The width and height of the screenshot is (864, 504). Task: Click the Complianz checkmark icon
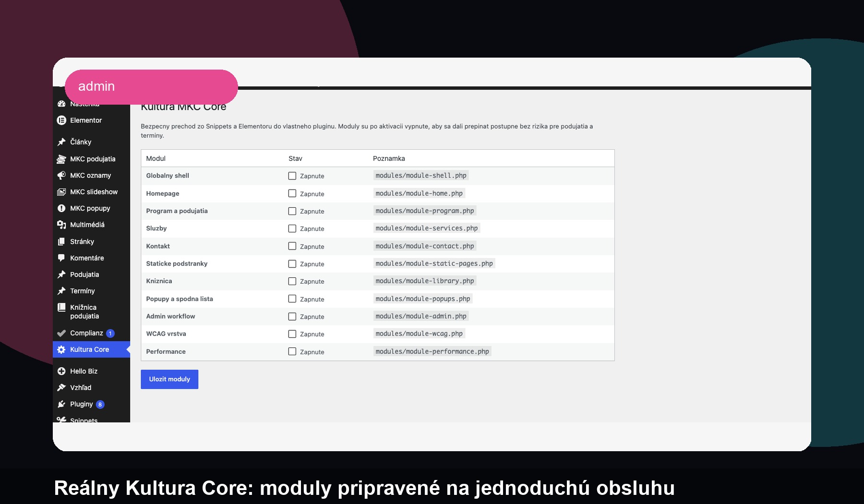coord(61,333)
